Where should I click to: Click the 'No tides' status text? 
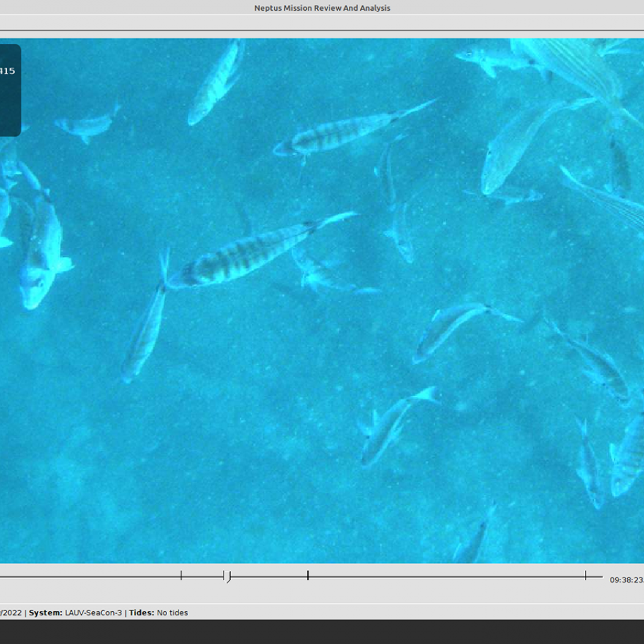point(172,612)
